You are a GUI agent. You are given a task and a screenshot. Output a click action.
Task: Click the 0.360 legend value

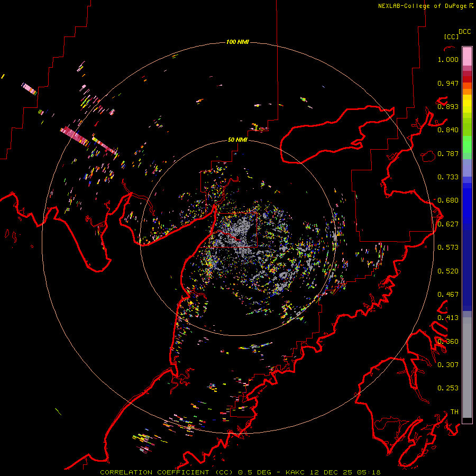tap(448, 342)
